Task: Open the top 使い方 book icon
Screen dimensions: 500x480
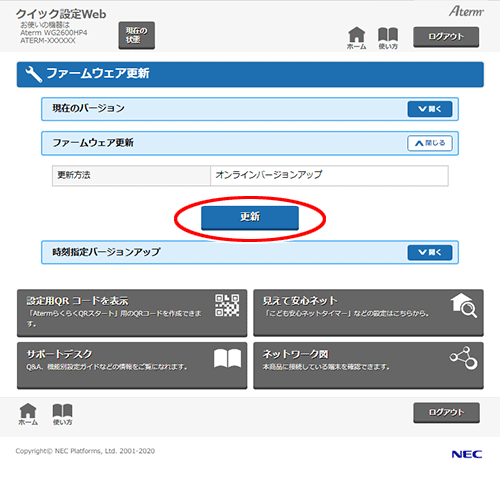Action: tap(388, 38)
